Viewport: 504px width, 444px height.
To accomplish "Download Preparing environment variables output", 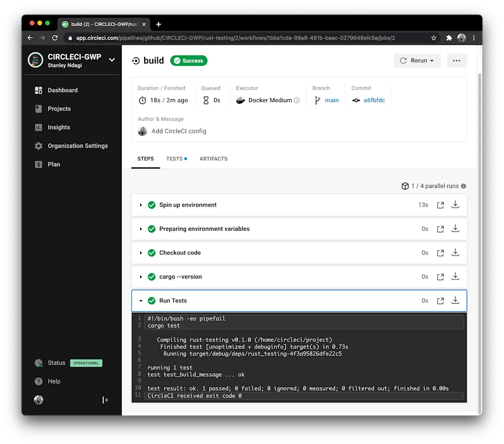I will click(x=455, y=228).
